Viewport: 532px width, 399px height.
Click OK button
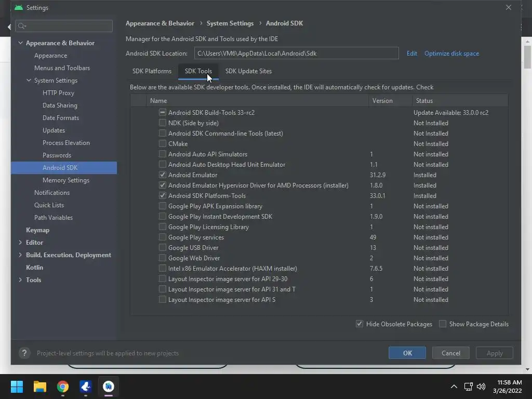coord(407,353)
